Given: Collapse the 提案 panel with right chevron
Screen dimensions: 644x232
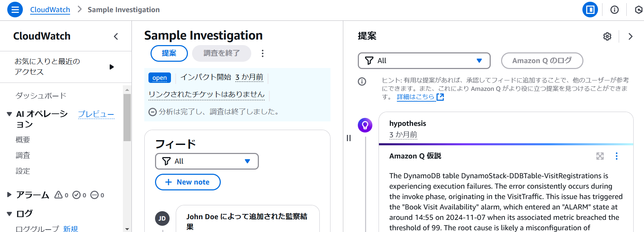Looking at the screenshot, I should click(x=631, y=36).
